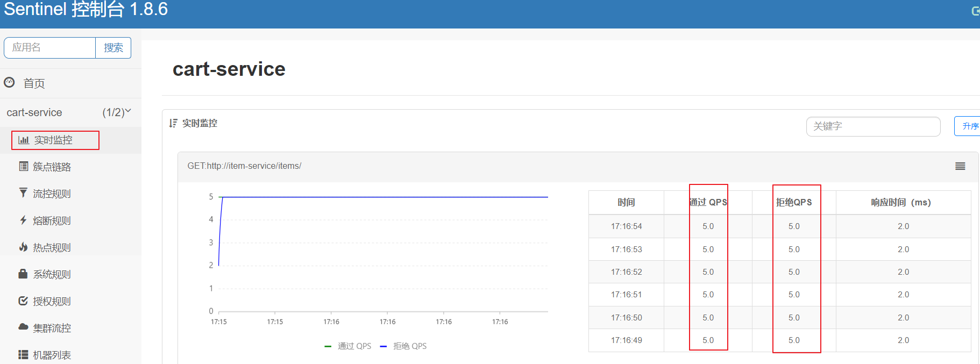Open 机器列表 menu item
This screenshot has height=364, width=980.
(52, 355)
